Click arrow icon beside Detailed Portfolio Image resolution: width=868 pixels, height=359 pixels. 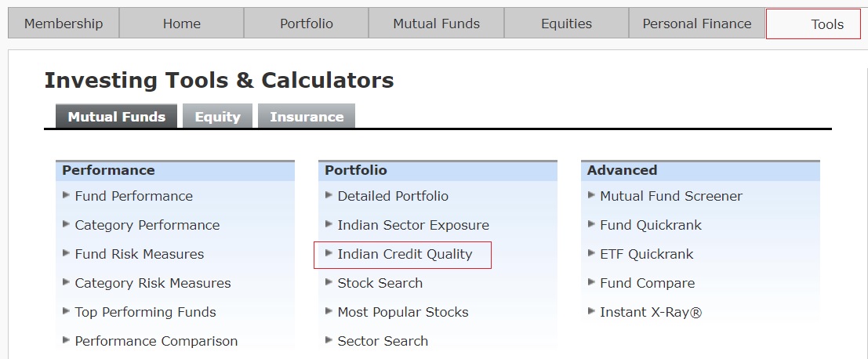(x=329, y=195)
